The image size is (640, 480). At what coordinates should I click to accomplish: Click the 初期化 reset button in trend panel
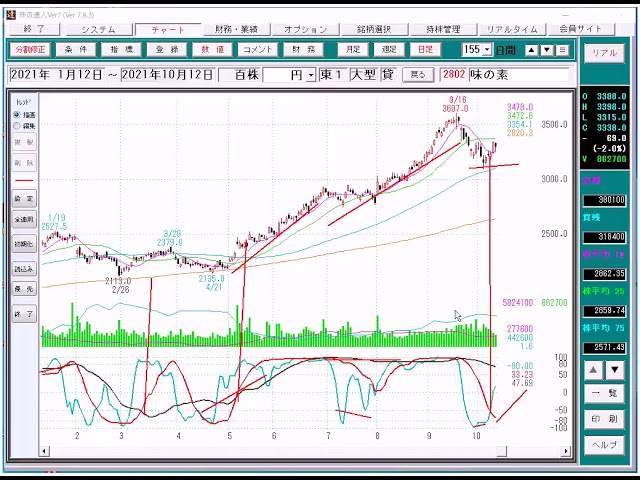(24, 244)
